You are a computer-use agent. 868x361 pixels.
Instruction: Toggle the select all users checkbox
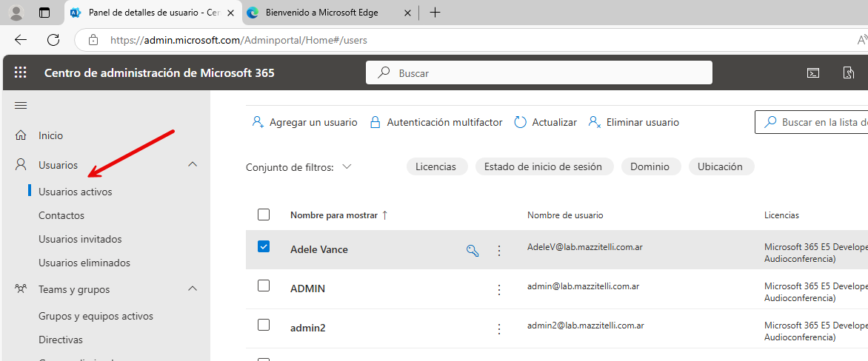pos(264,215)
